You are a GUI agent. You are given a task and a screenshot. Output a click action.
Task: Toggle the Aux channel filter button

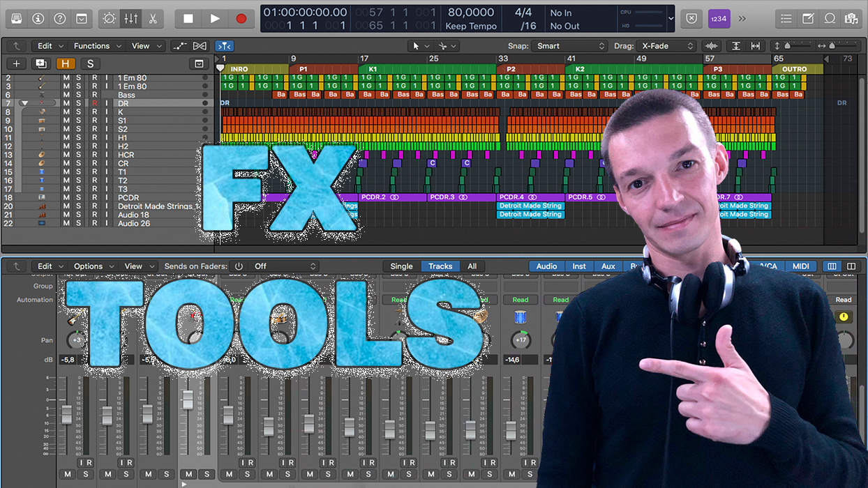coord(608,266)
